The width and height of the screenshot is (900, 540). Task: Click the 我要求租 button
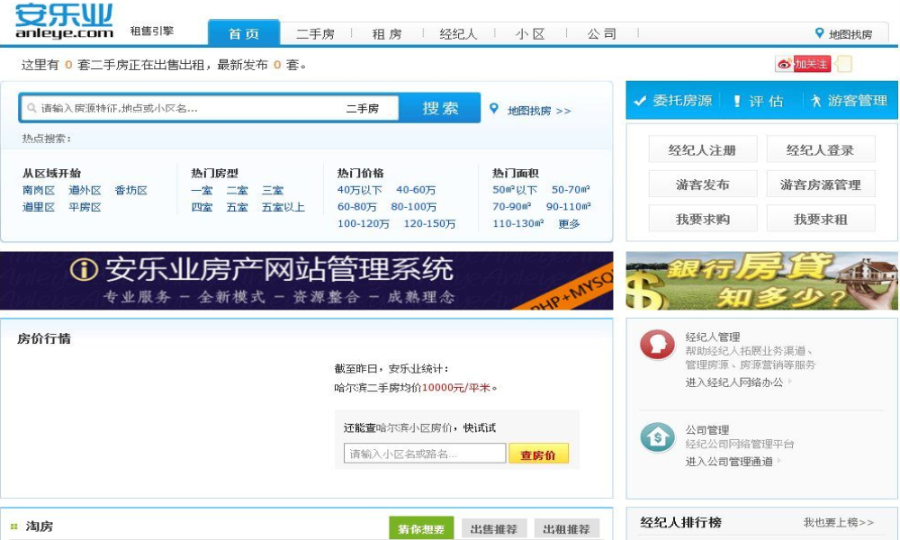820,219
